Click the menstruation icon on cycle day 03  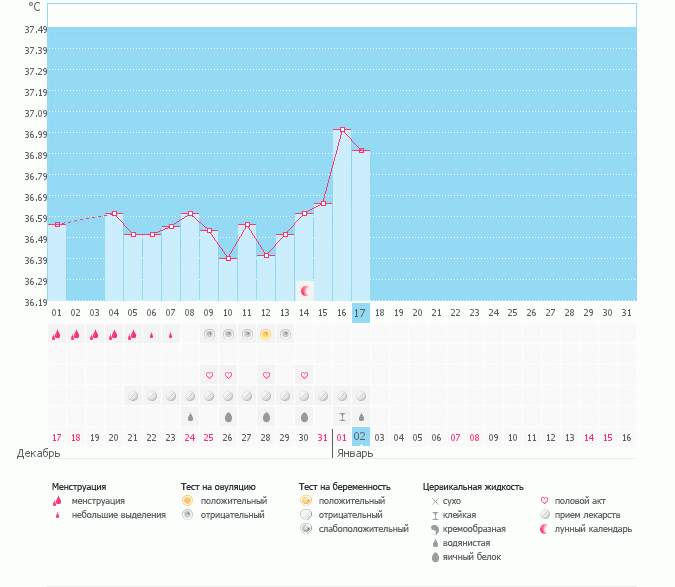click(x=94, y=334)
